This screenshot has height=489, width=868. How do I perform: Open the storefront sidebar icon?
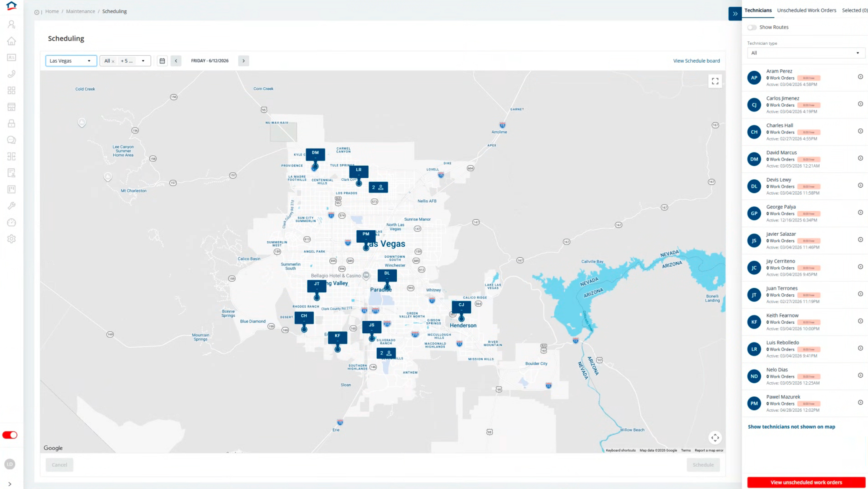tap(11, 107)
